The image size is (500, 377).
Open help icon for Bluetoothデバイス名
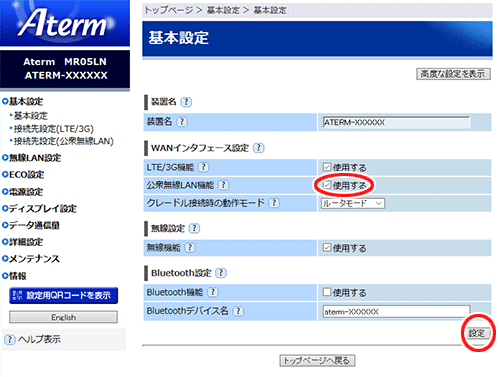(x=238, y=311)
